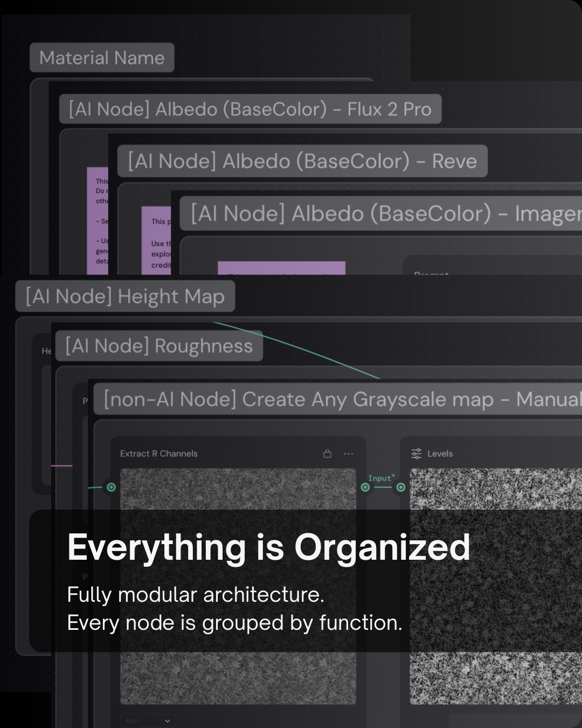Select the AI Node Height Map label
The height and width of the screenshot is (728, 582).
(125, 297)
